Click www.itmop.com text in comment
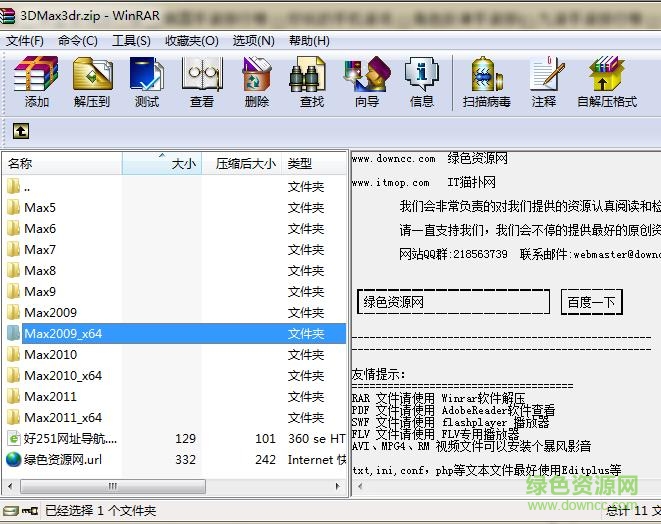 click(391, 183)
